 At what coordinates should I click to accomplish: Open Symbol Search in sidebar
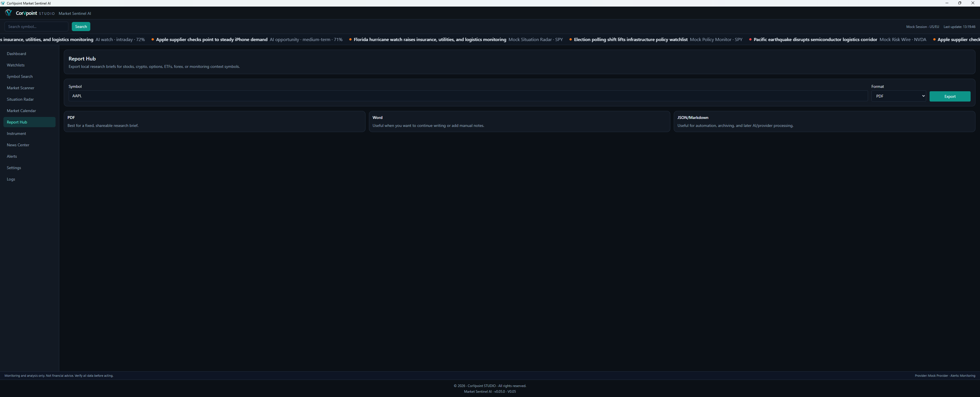pyautogui.click(x=29, y=77)
